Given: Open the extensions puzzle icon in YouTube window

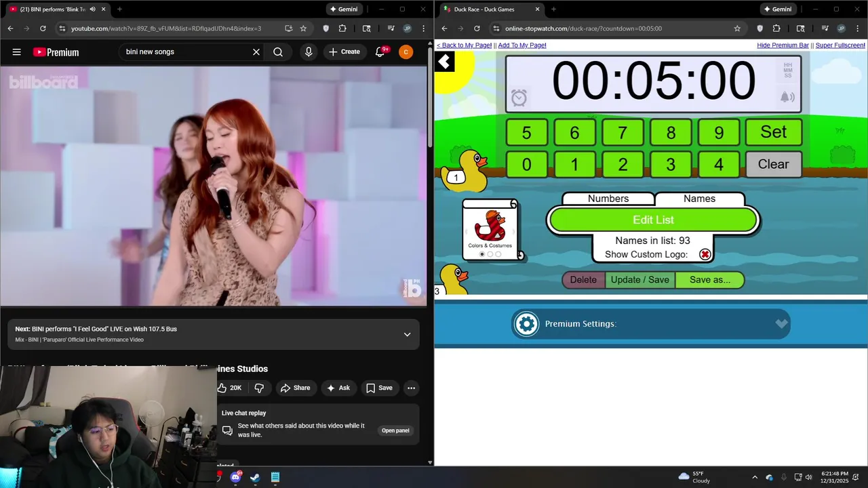Looking at the screenshot, I should pos(342,28).
